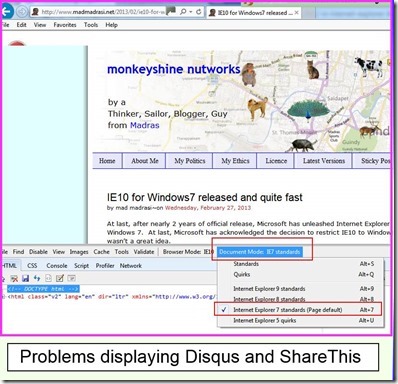Viewport: 398px width, 384px height.
Task: Open the 'Latest Versions' page tab
Action: tap(323, 161)
